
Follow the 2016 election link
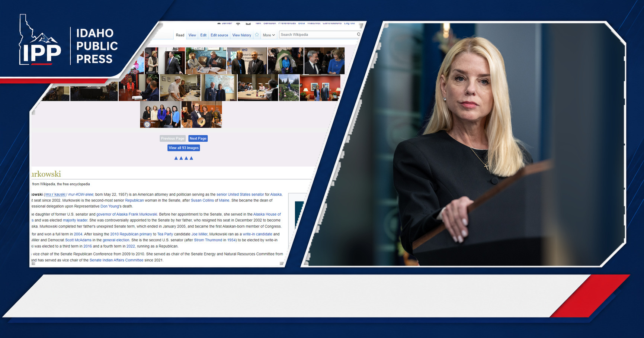87,246
